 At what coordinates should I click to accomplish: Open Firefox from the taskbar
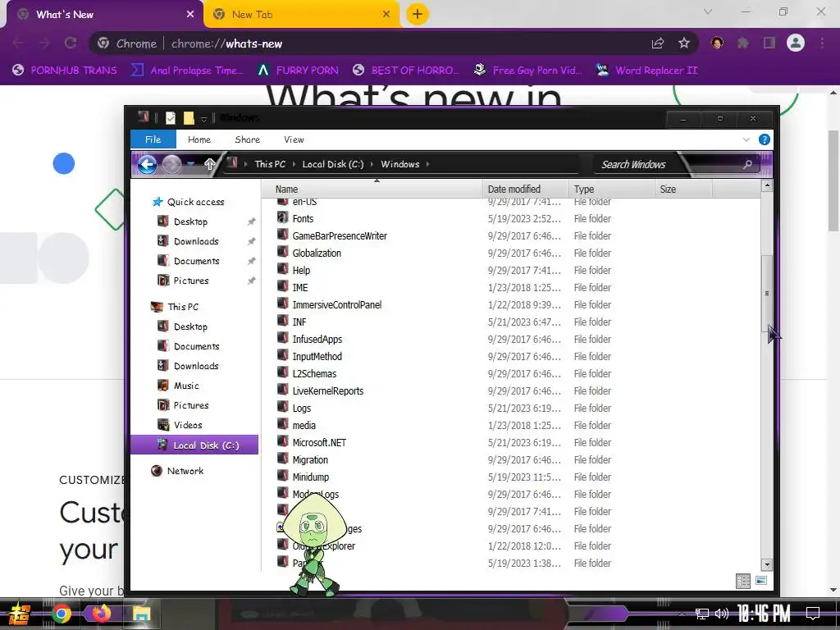coord(101,614)
